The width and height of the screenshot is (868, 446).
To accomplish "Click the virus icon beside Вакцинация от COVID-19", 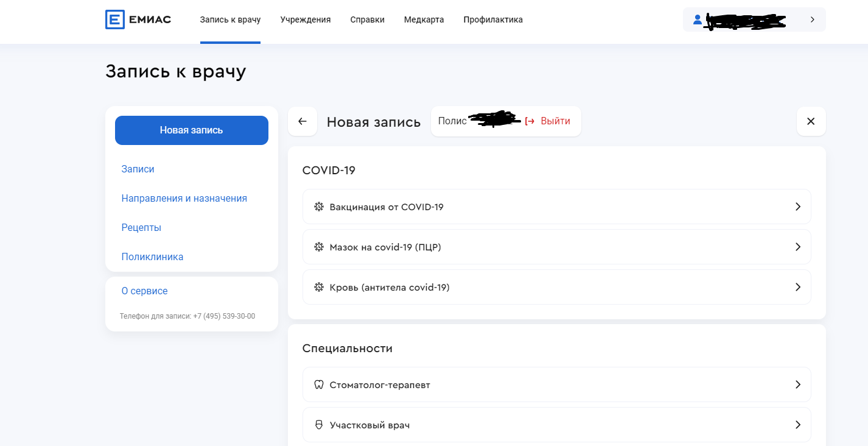I will [318, 207].
